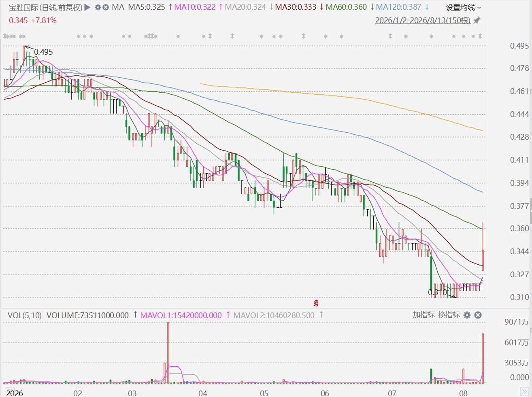532x397 pixels.
Task: Select the MA120:0.387 value
Action: tap(399, 7)
